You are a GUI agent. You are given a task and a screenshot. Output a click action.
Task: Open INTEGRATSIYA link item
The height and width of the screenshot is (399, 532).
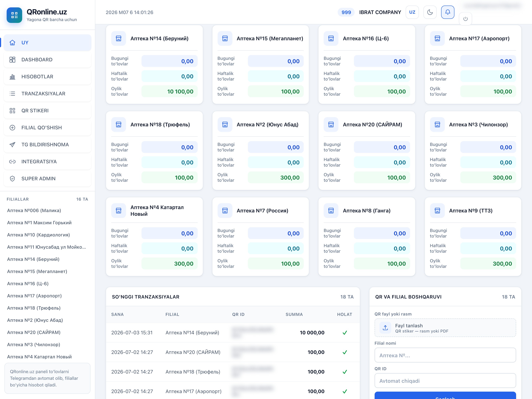point(47,162)
